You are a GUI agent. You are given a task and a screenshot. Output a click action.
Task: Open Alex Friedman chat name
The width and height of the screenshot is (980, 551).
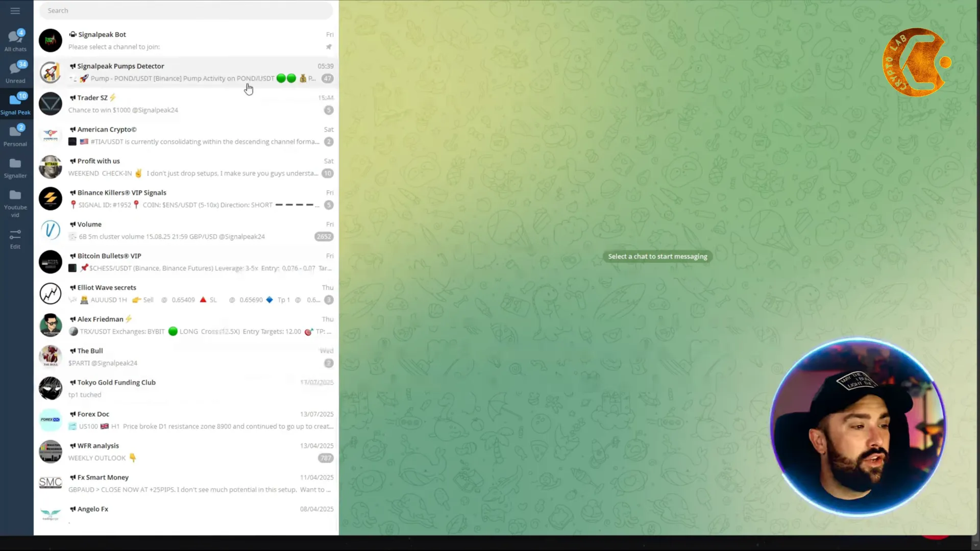[x=100, y=319]
